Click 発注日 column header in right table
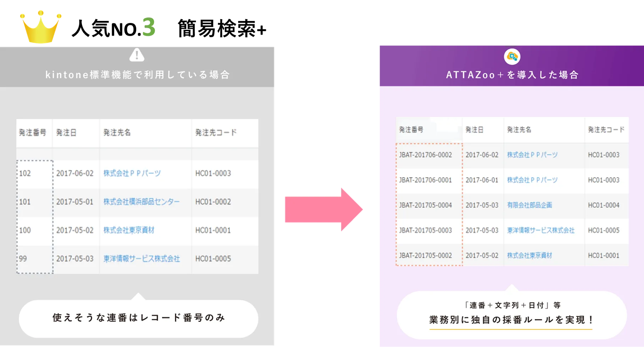The width and height of the screenshot is (644, 347). [x=474, y=130]
